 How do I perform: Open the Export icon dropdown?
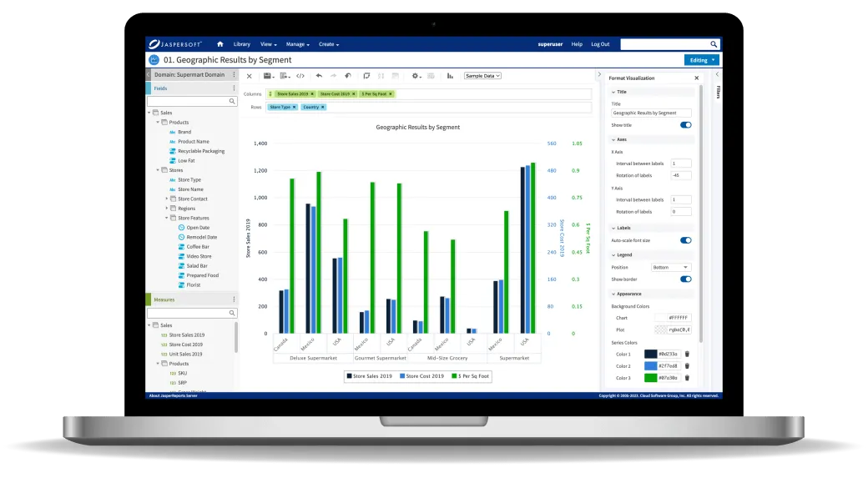[285, 76]
